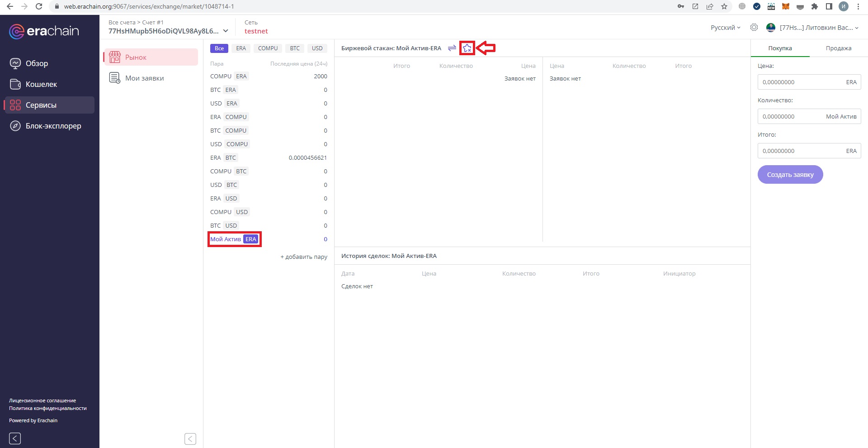Bookmark this page with browser star
The image size is (868, 448).
[x=724, y=6]
